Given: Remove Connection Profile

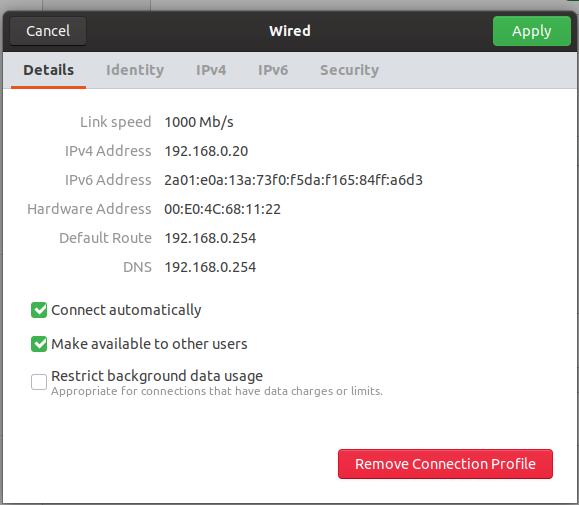Looking at the screenshot, I should click(x=445, y=464).
